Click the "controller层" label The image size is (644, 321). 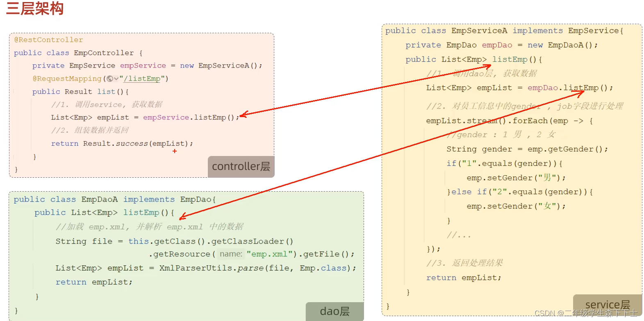pos(241,167)
